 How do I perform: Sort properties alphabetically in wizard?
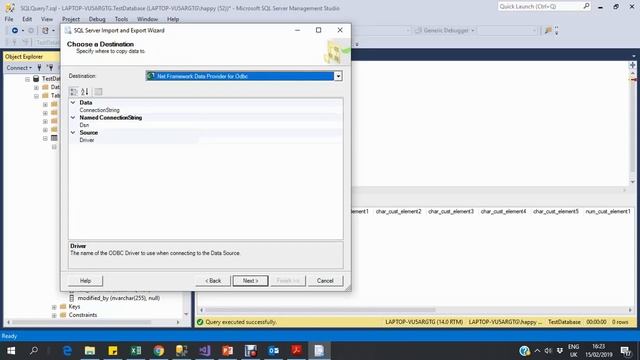[84, 92]
